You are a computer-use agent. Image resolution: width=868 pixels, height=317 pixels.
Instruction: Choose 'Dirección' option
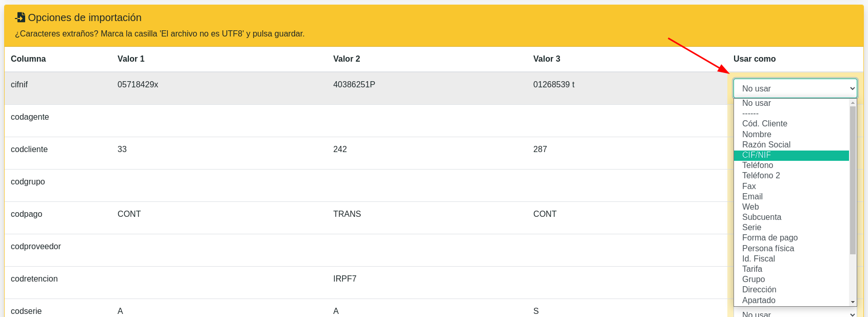(x=792, y=290)
